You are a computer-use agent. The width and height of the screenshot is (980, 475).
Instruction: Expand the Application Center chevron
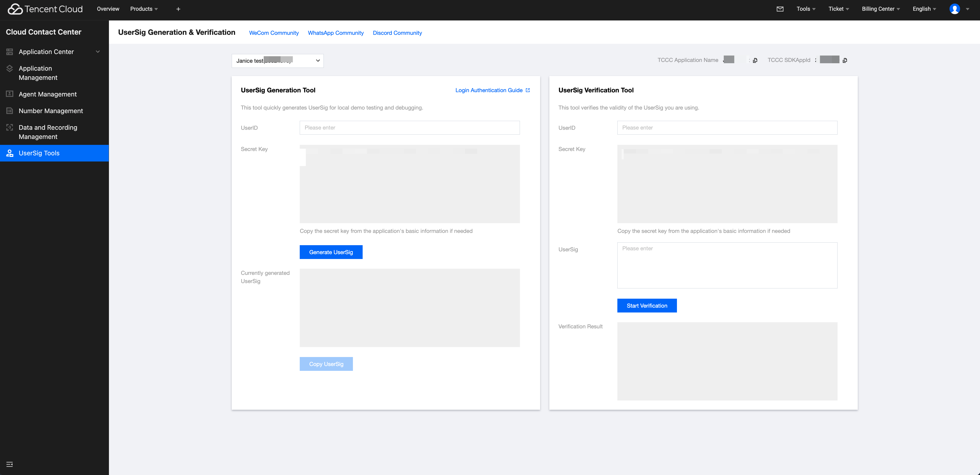point(98,52)
